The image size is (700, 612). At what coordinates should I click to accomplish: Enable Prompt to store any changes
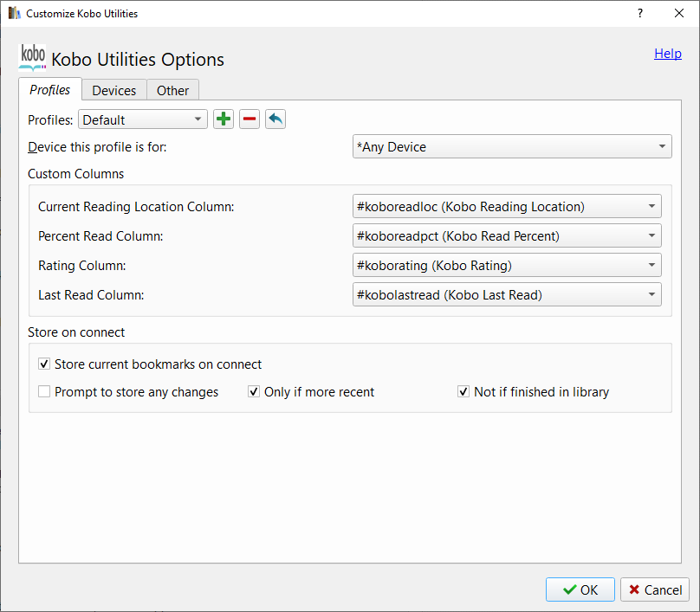pyautogui.click(x=45, y=392)
